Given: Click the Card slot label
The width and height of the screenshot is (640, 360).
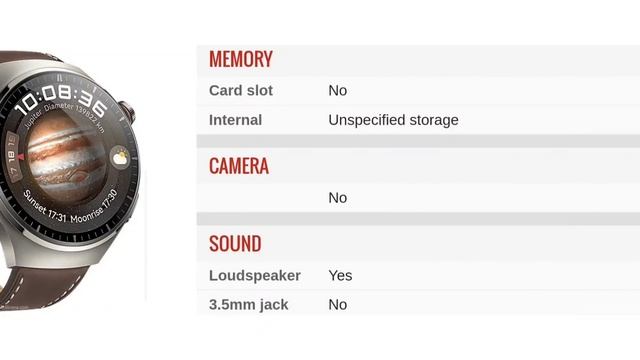Looking at the screenshot, I should [241, 91].
